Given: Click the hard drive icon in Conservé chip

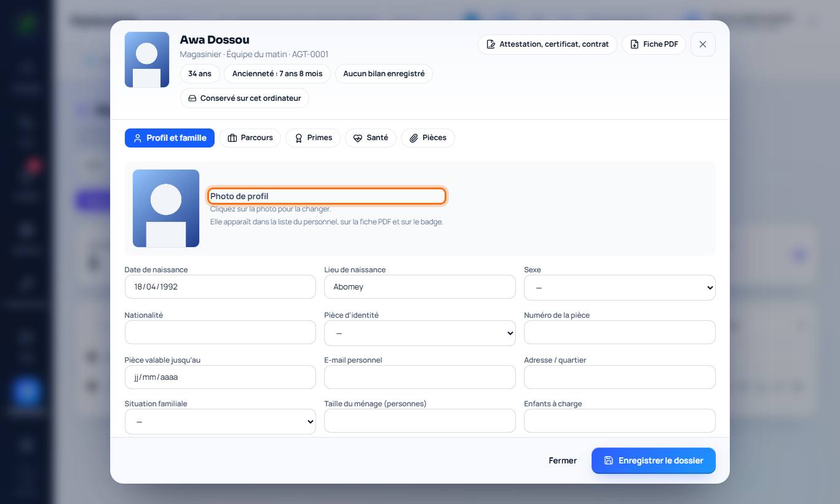Looking at the screenshot, I should coord(192,98).
